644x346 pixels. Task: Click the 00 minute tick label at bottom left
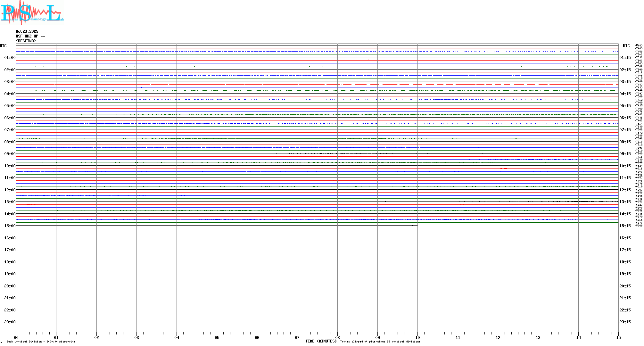coord(16,337)
